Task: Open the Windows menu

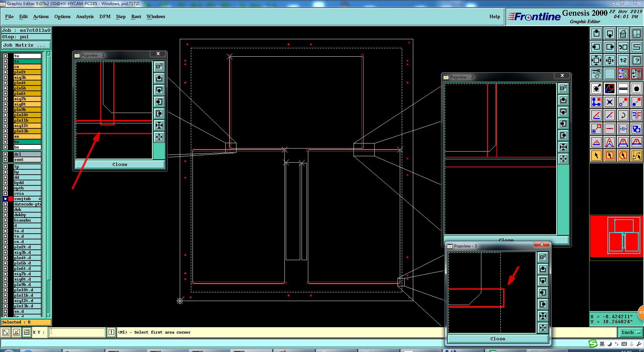Action: click(x=156, y=16)
